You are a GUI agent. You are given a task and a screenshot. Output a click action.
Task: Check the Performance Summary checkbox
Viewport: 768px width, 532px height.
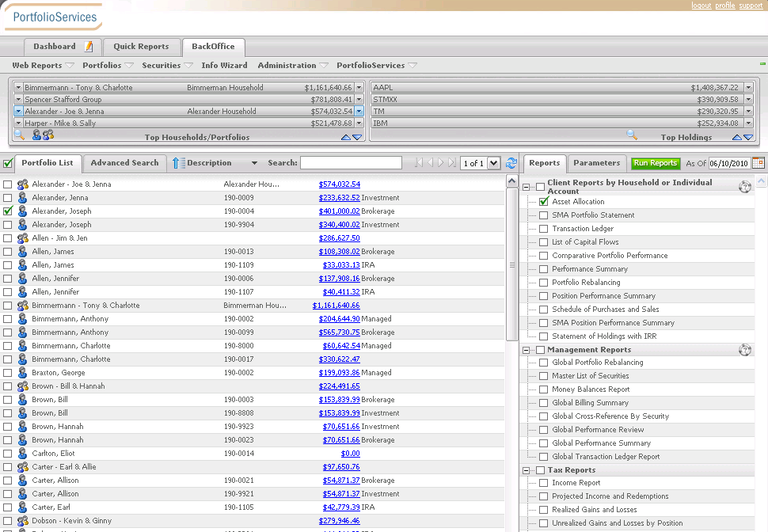coord(543,269)
